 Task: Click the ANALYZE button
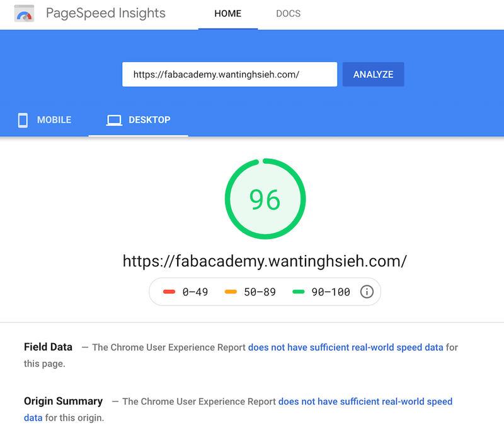373,74
